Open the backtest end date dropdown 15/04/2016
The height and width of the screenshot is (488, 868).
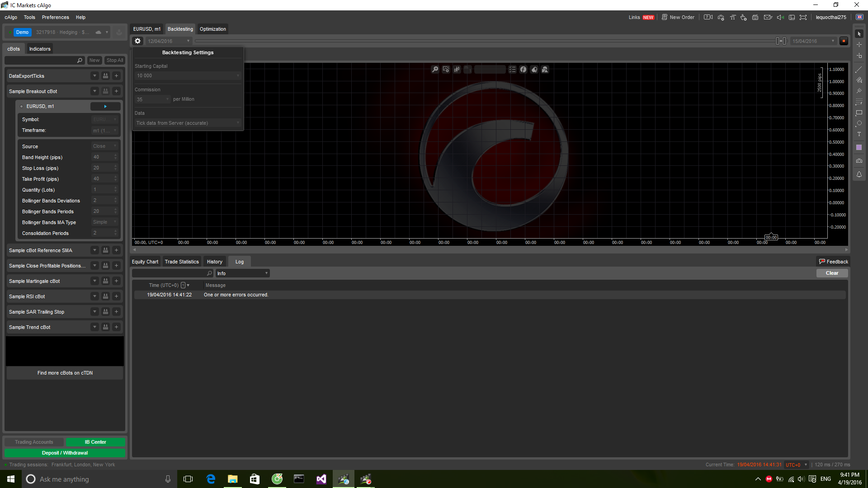tap(813, 41)
